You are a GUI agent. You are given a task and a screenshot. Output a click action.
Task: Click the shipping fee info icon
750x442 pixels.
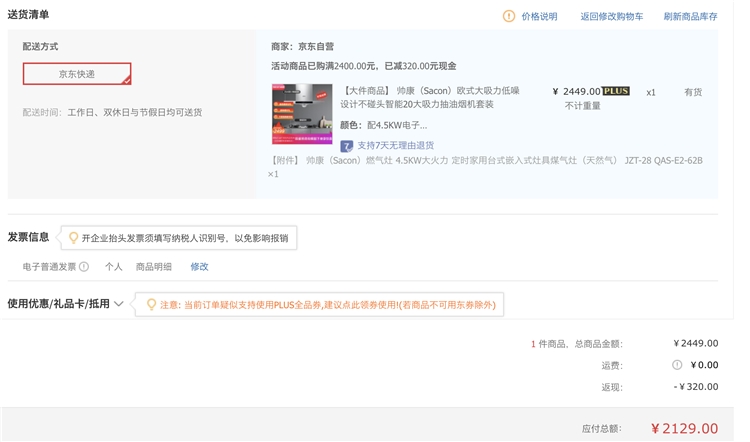[677, 365]
